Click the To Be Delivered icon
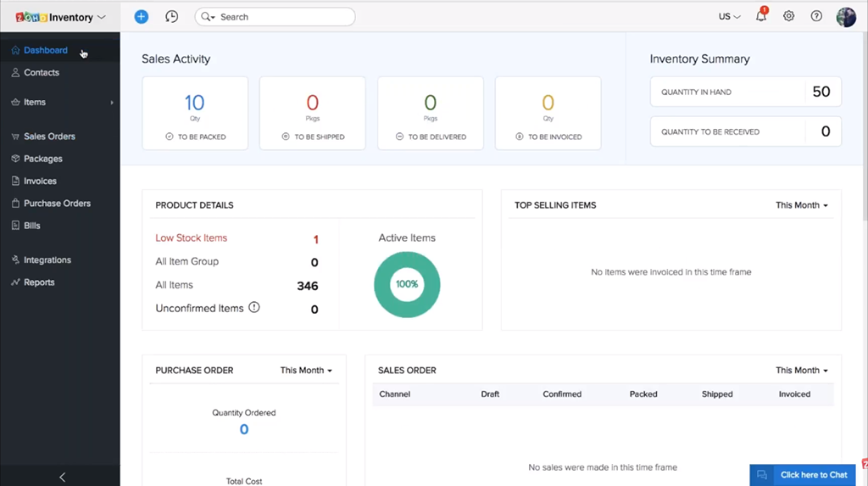 click(400, 137)
